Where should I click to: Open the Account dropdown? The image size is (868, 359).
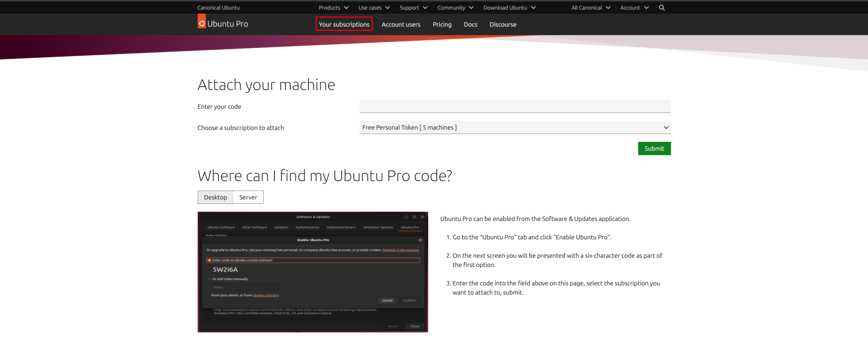click(634, 8)
